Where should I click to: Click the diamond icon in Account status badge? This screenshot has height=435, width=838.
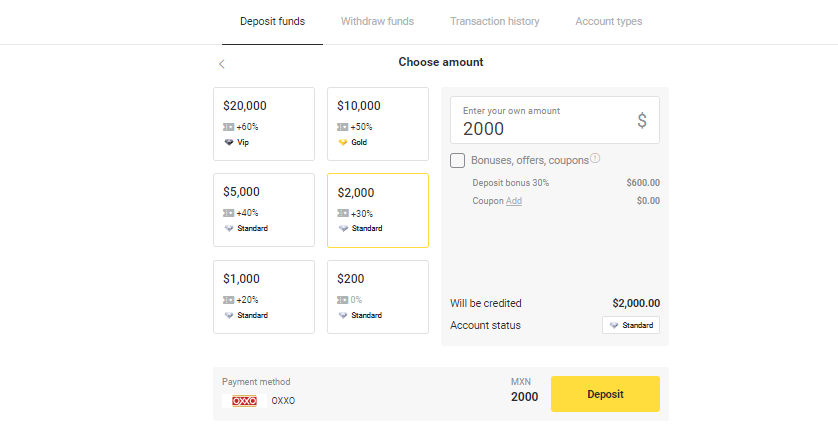click(614, 325)
